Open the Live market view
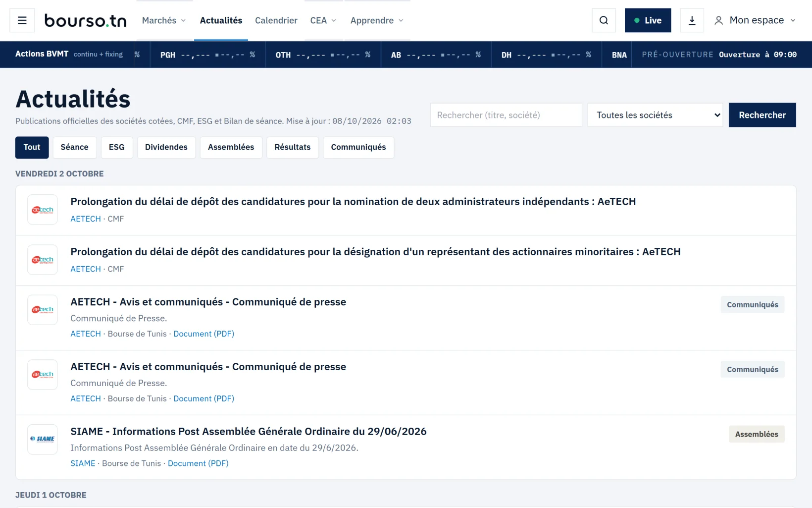 pyautogui.click(x=648, y=20)
